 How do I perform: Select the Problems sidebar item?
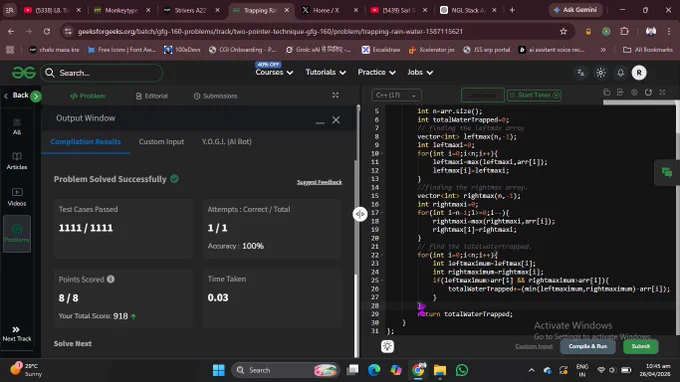[16, 234]
